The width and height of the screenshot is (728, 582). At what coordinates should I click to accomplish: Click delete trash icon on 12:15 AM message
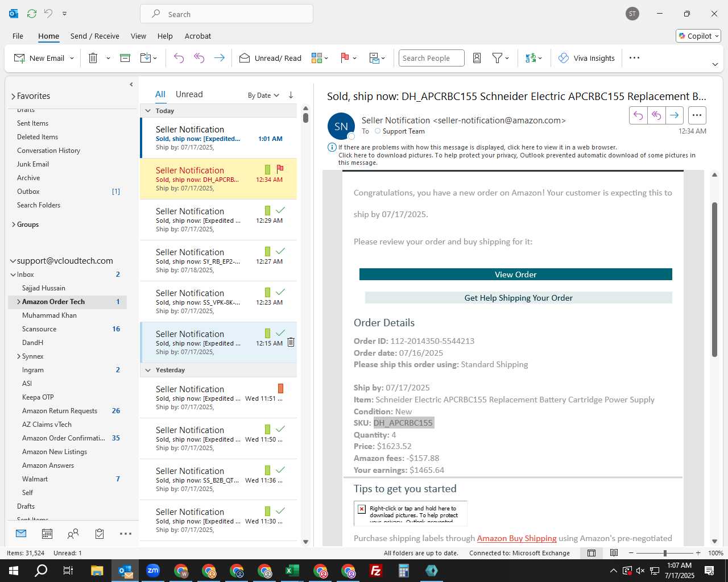(x=291, y=342)
